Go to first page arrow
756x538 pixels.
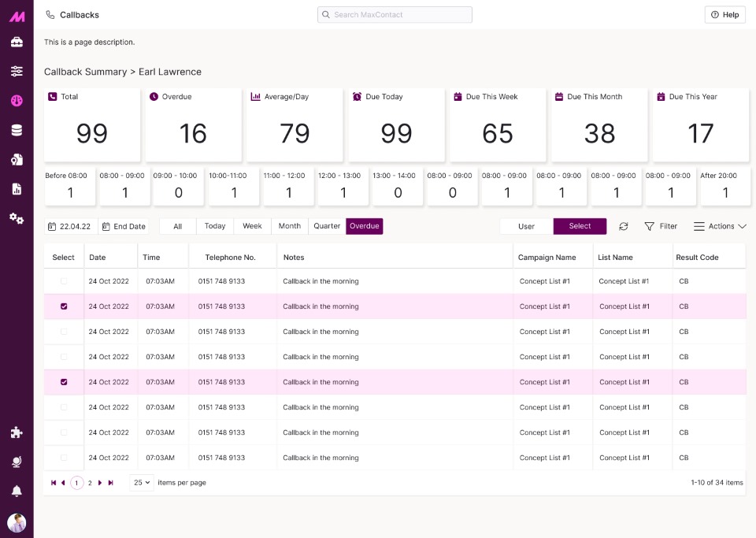tap(54, 483)
